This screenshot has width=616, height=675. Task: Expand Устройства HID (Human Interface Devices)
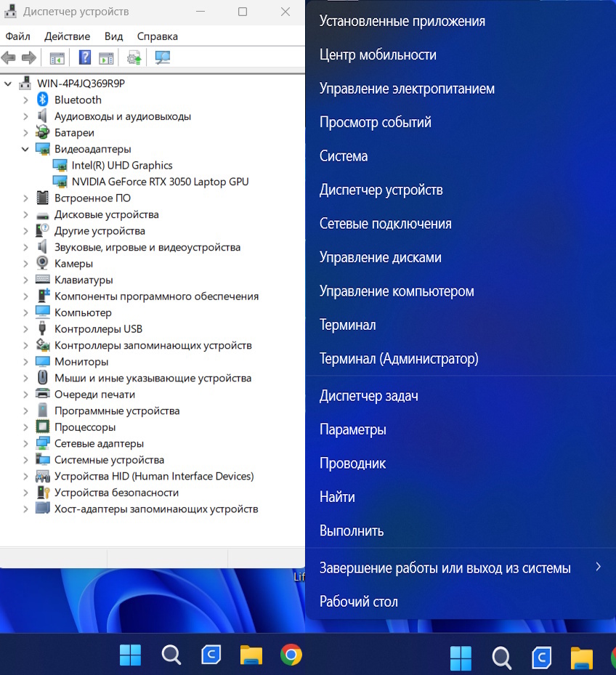click(x=25, y=476)
